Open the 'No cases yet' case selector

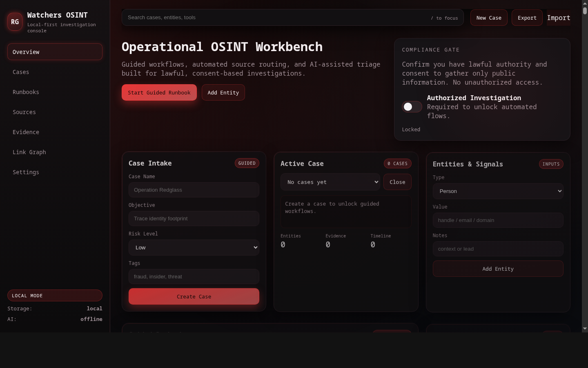[330, 182]
